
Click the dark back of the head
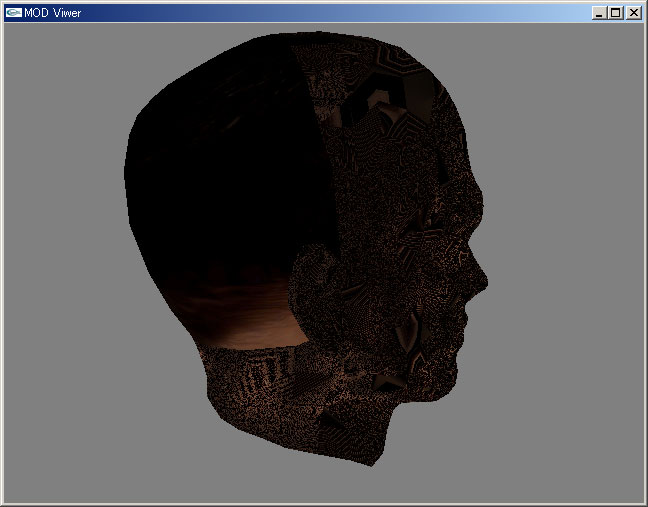click(x=210, y=180)
